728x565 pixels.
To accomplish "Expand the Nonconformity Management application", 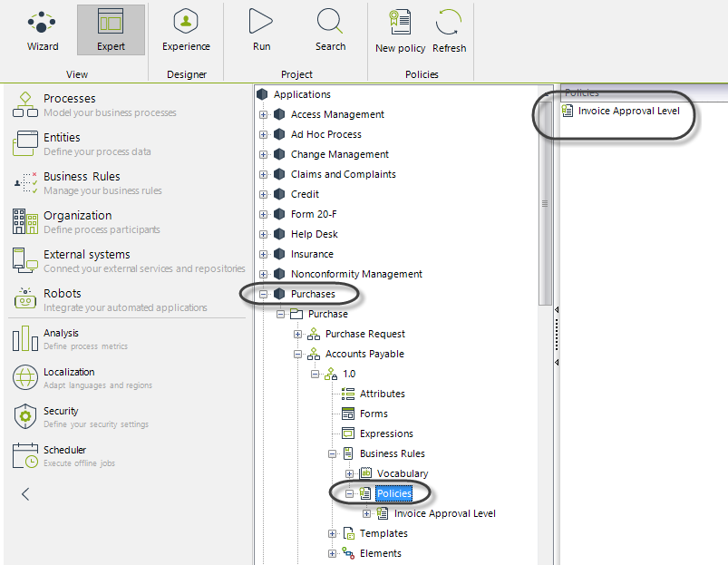I will click(263, 275).
